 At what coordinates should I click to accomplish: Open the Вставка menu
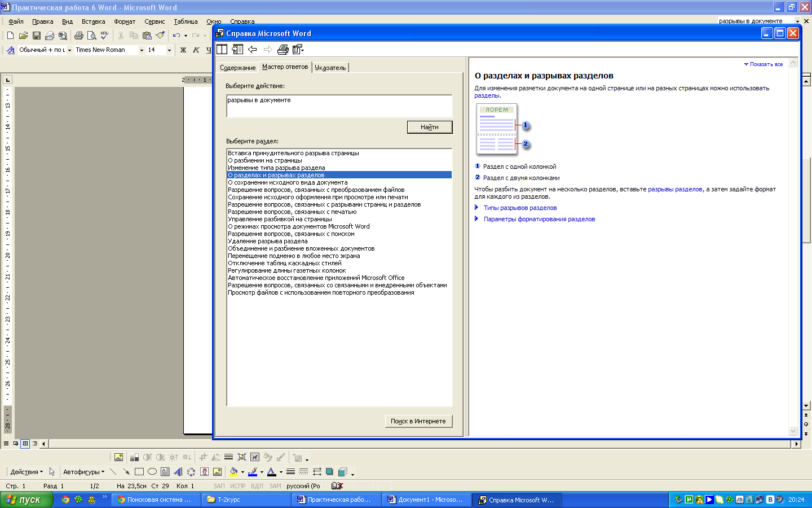(93, 21)
